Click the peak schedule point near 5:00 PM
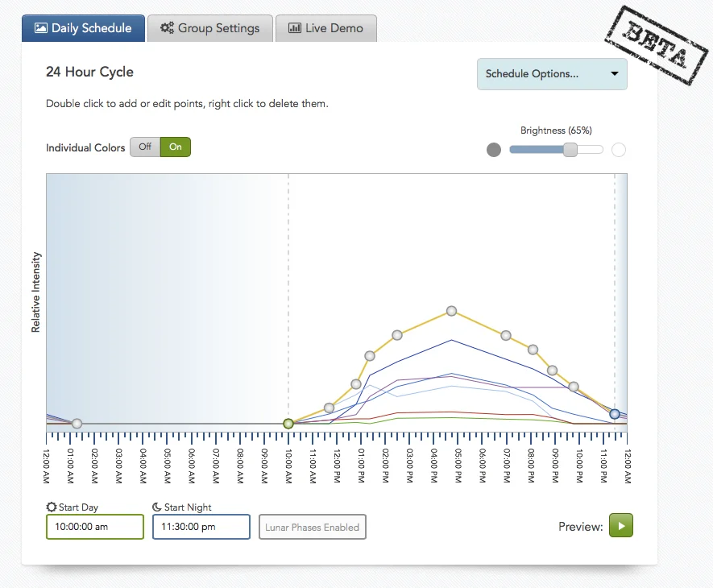 pos(451,310)
